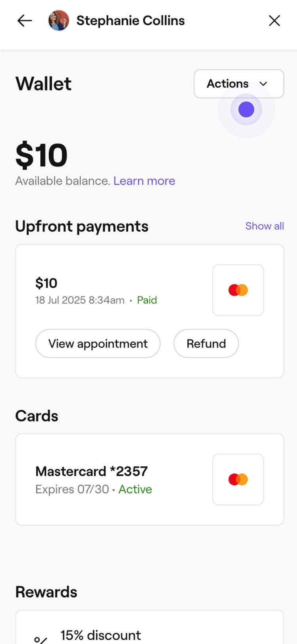Click the green Paid status label
297x644 pixels.
[147, 300]
